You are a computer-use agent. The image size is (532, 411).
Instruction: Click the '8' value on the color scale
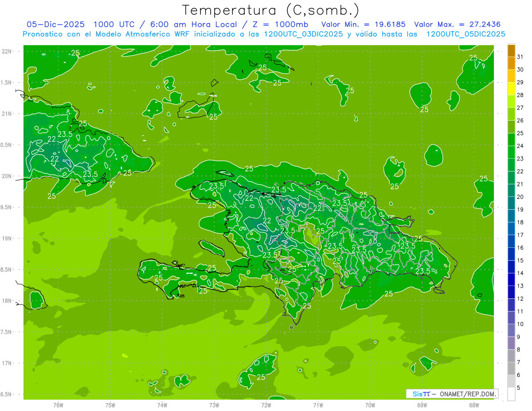coord(518,349)
